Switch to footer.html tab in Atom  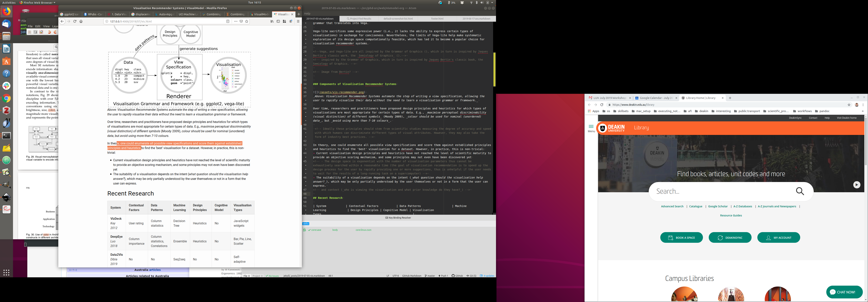tap(437, 19)
